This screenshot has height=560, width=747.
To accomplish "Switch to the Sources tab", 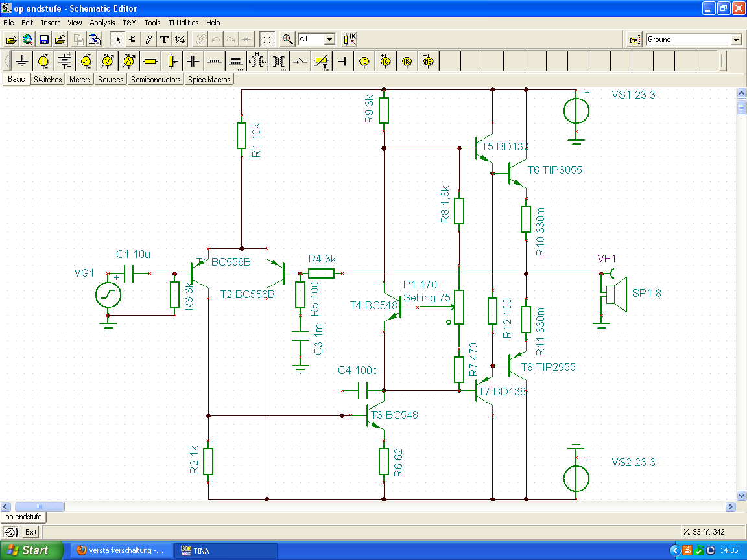I will 110,80.
